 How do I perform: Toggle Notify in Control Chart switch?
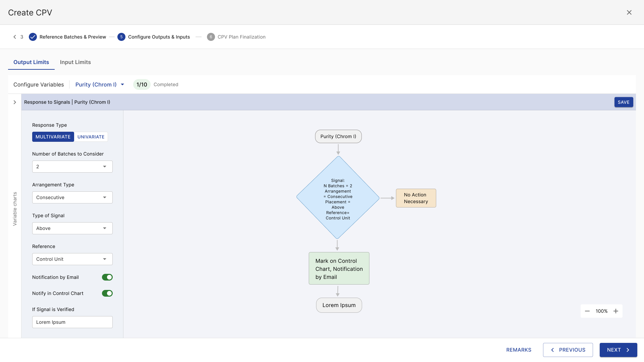click(x=107, y=293)
